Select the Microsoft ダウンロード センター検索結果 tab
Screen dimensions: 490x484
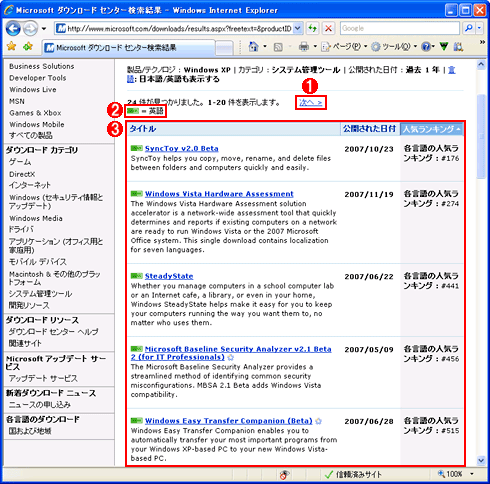tap(129, 48)
